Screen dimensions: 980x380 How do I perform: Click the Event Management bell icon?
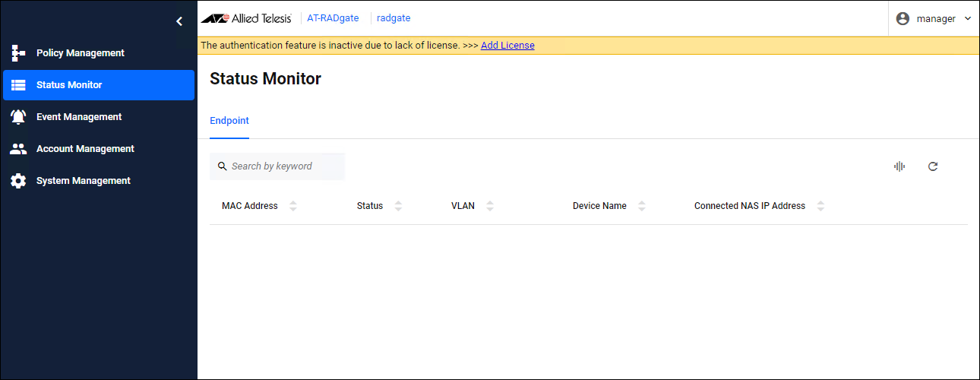(x=19, y=117)
